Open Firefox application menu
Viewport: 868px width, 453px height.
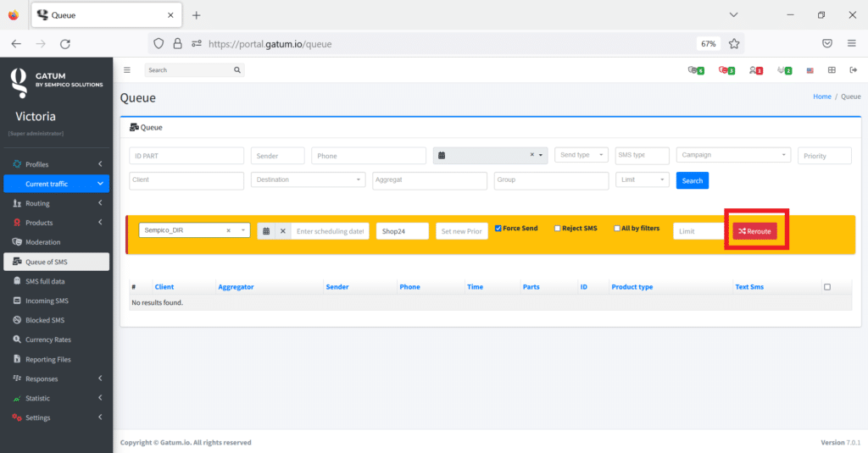pos(851,44)
